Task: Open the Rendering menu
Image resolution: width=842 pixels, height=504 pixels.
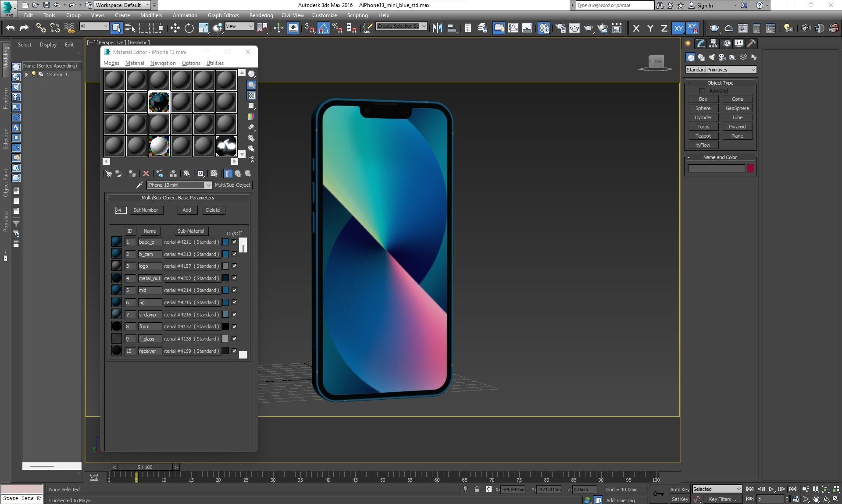Action: click(261, 15)
